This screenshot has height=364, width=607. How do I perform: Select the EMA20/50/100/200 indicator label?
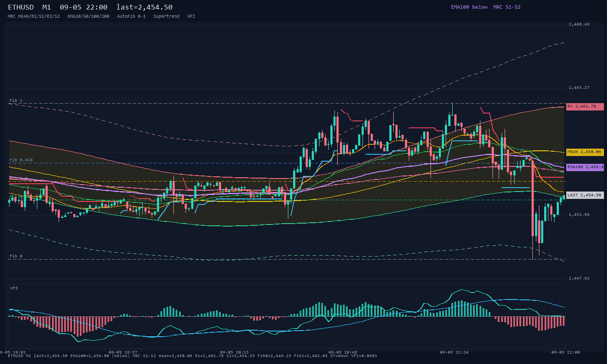[x=88, y=16]
